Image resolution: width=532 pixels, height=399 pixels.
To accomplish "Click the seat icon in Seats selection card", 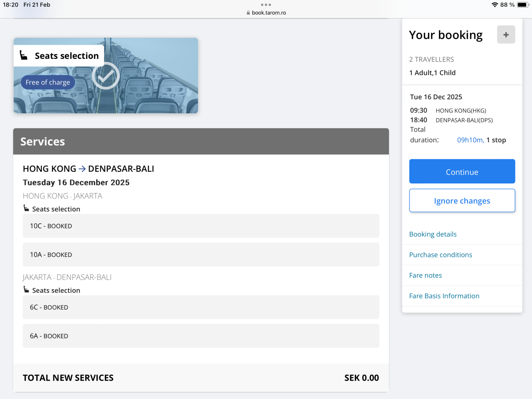I will coord(24,55).
